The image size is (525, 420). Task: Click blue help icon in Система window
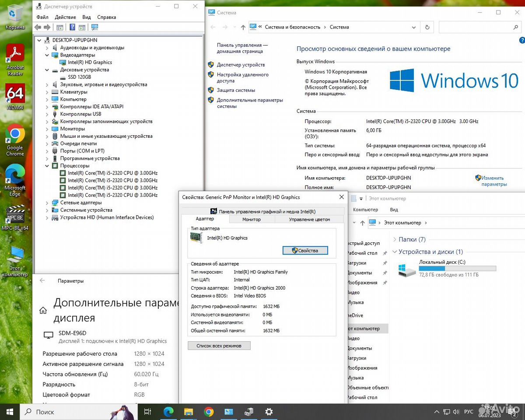pyautogui.click(x=521, y=41)
